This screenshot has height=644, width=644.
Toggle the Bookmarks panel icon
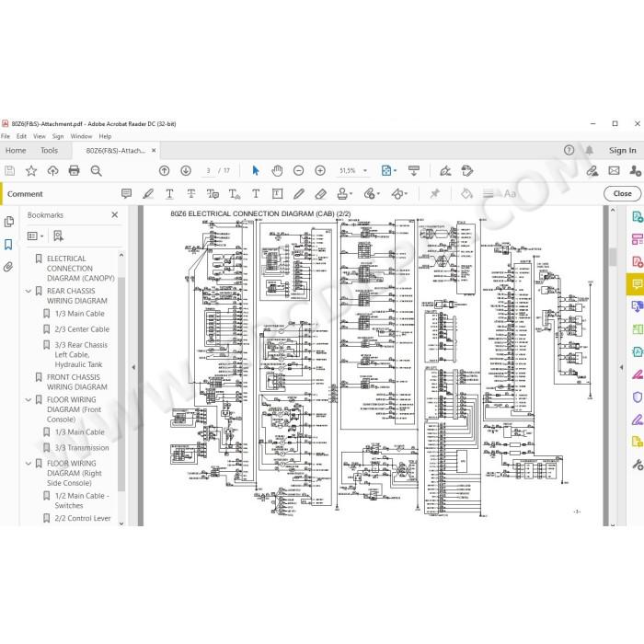point(8,245)
